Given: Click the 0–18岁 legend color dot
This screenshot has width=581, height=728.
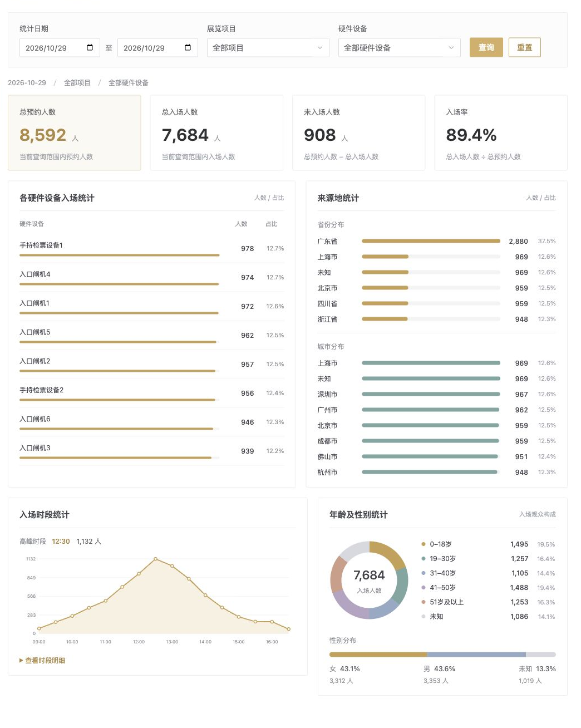Looking at the screenshot, I should point(424,544).
